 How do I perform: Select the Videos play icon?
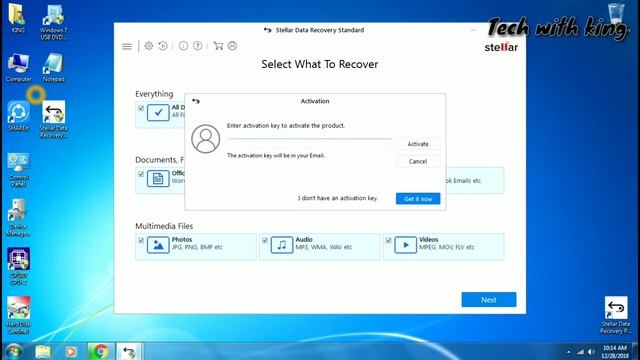coord(405,245)
